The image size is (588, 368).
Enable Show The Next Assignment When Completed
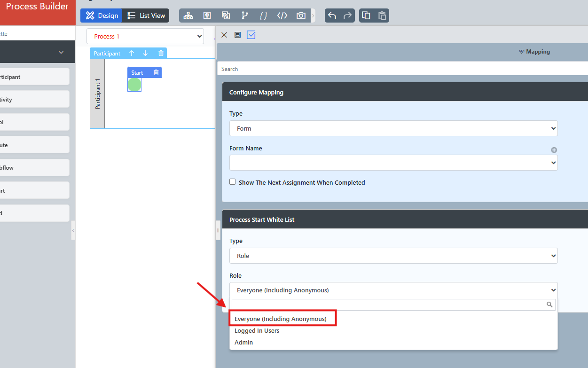click(x=232, y=182)
